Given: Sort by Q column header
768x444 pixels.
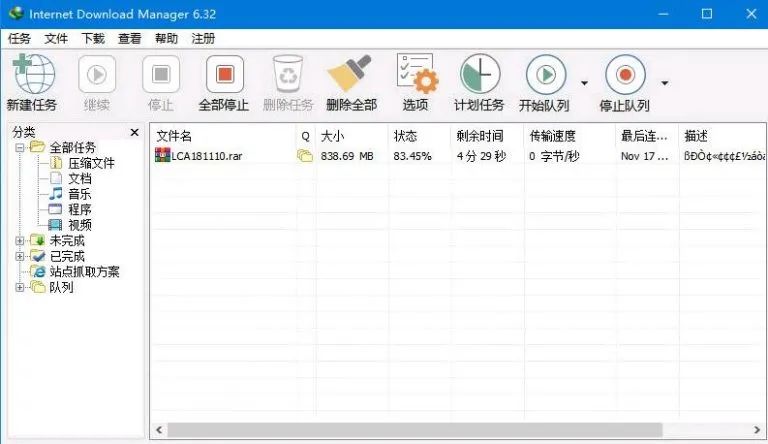Looking at the screenshot, I should click(306, 136).
